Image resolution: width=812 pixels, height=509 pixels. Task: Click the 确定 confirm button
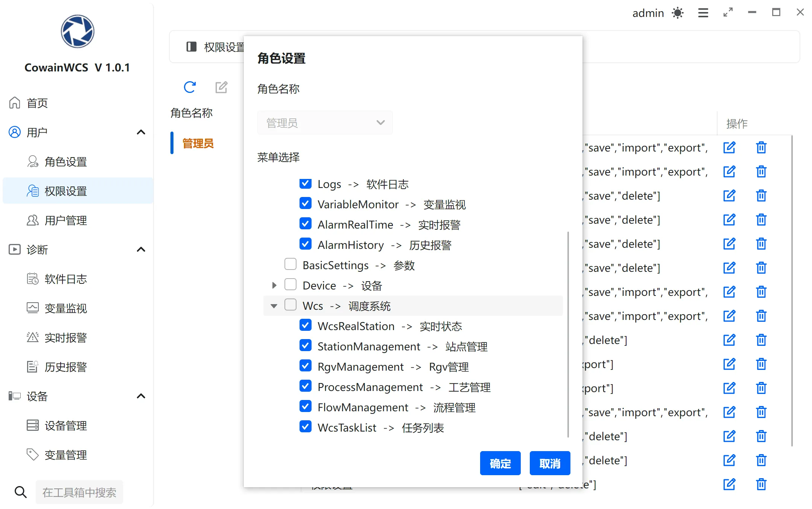click(500, 463)
